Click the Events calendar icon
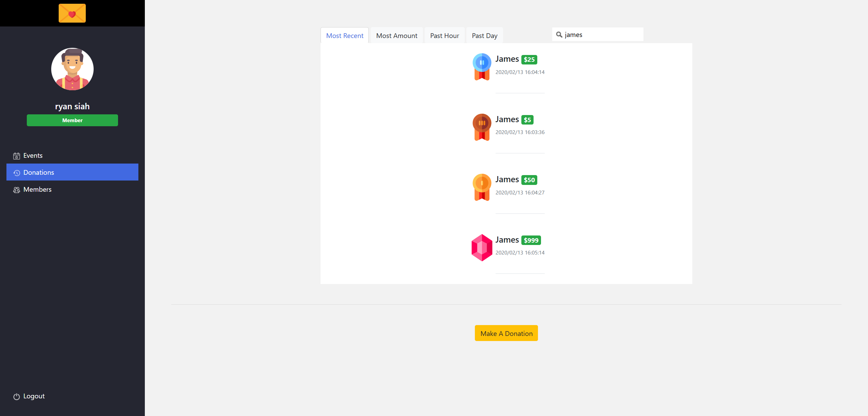868x416 pixels. click(17, 156)
